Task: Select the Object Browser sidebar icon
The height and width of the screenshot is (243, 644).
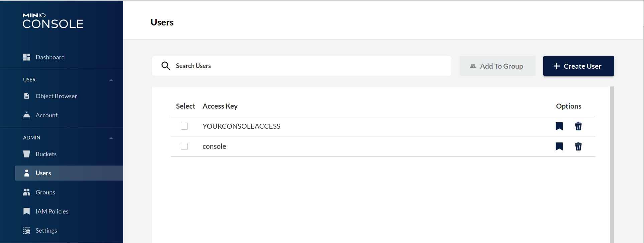Action: 27,96
